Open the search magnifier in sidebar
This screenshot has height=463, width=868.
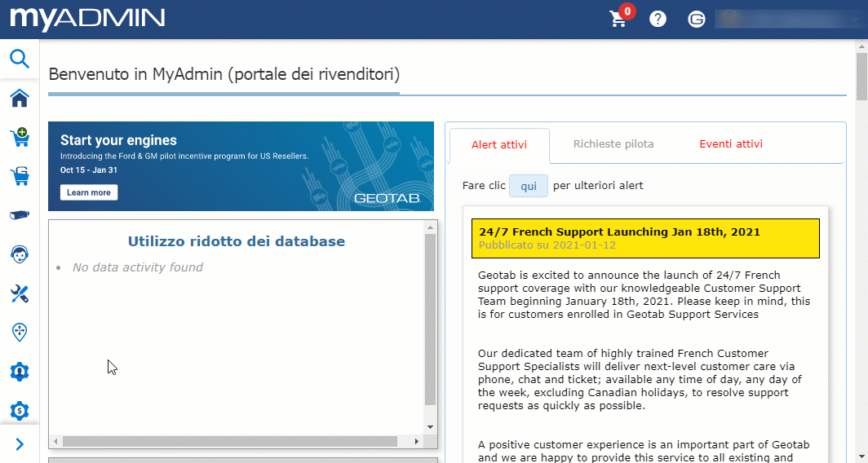pos(20,58)
